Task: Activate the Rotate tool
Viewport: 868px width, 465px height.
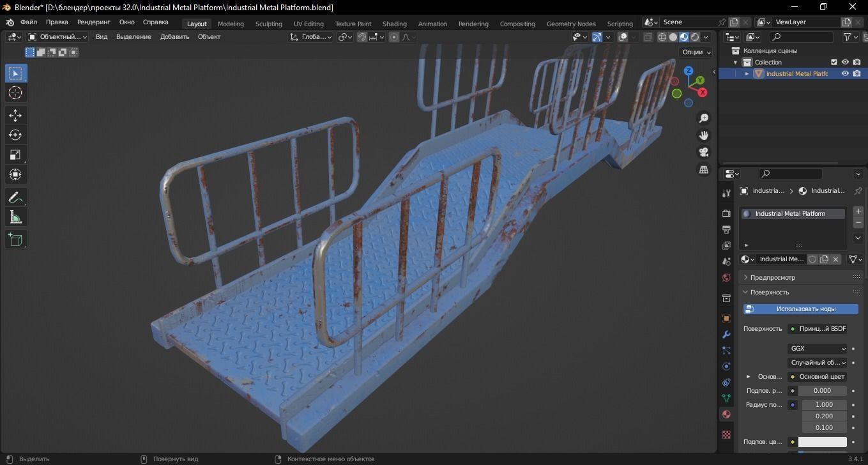Action: point(15,135)
